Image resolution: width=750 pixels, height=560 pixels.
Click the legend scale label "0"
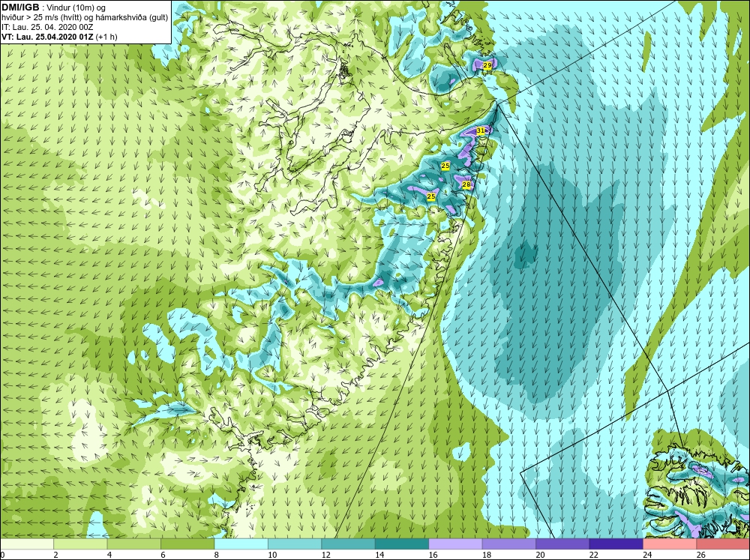(2, 555)
